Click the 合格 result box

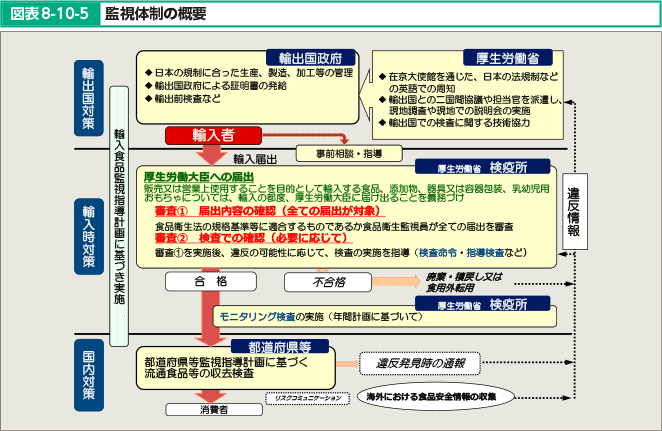pos(212,281)
